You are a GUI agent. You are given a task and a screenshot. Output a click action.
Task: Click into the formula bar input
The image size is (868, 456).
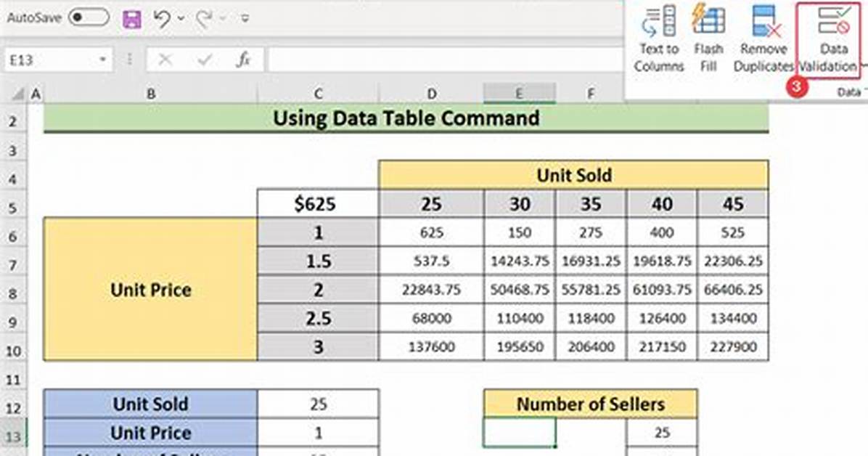pyautogui.click(x=446, y=60)
